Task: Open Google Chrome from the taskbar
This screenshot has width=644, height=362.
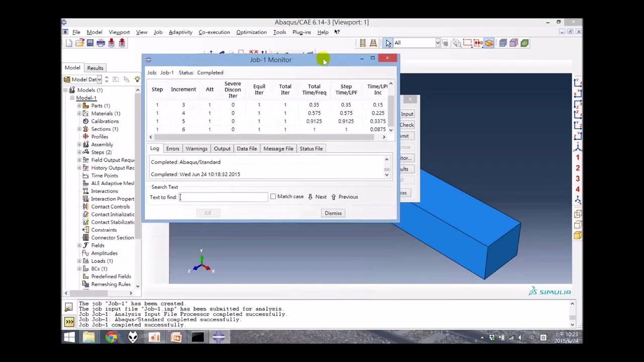Action: tap(111, 337)
